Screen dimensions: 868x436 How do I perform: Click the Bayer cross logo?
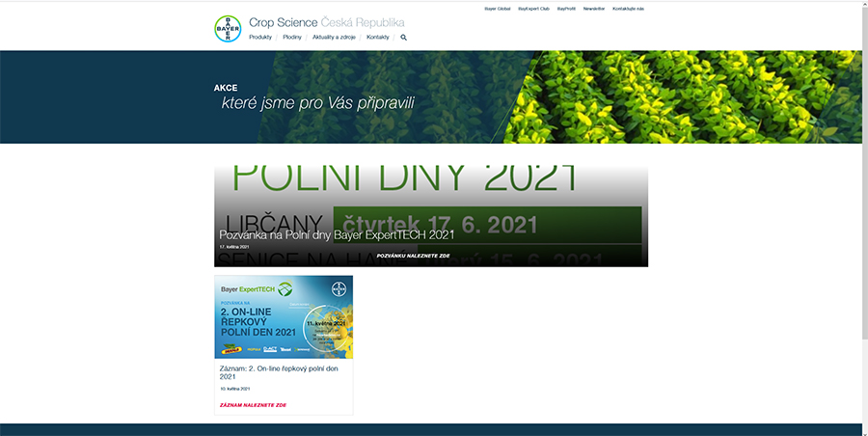click(228, 29)
